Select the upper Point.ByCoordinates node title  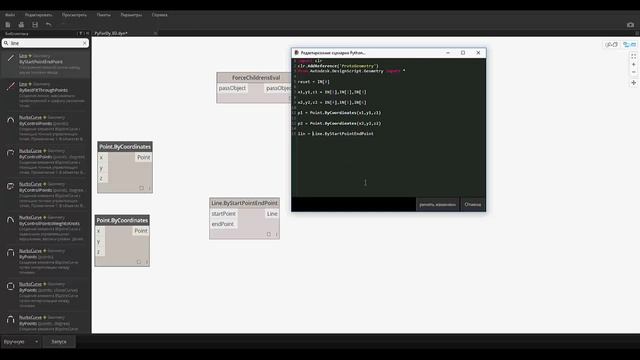125,147
